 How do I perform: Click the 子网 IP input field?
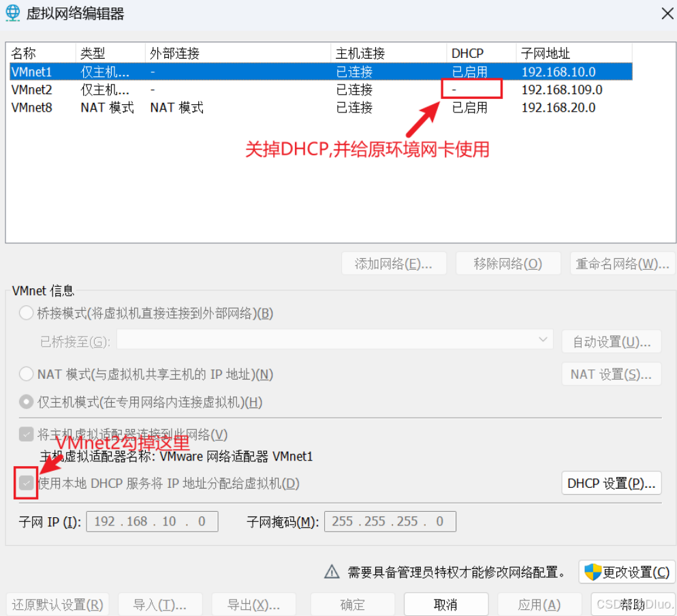152,521
